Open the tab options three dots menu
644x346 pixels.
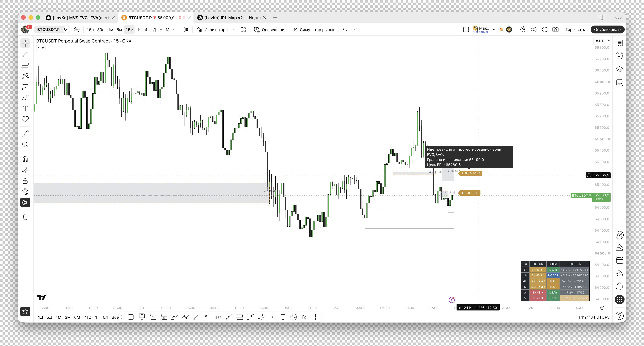point(618,17)
